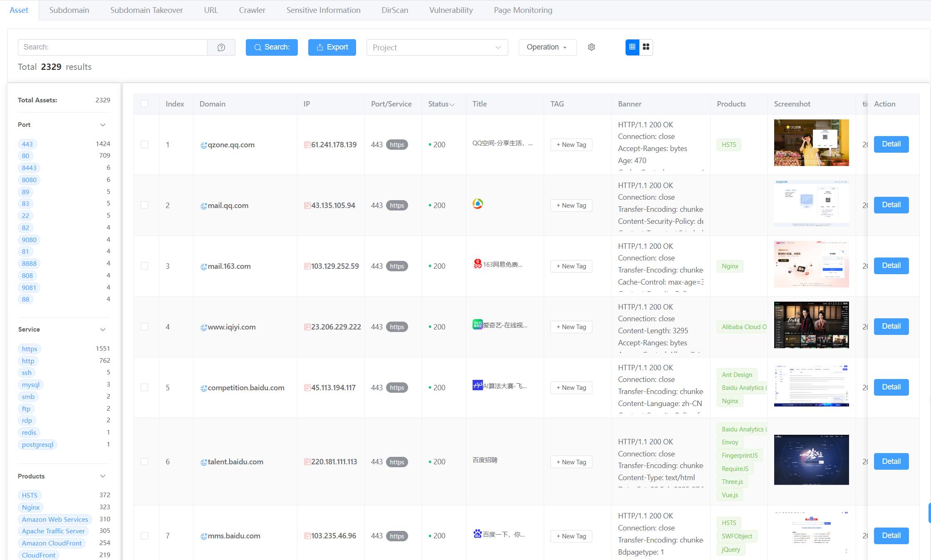Open the Vulnerability tab
Viewport: 931px width, 560px height.
pyautogui.click(x=451, y=10)
